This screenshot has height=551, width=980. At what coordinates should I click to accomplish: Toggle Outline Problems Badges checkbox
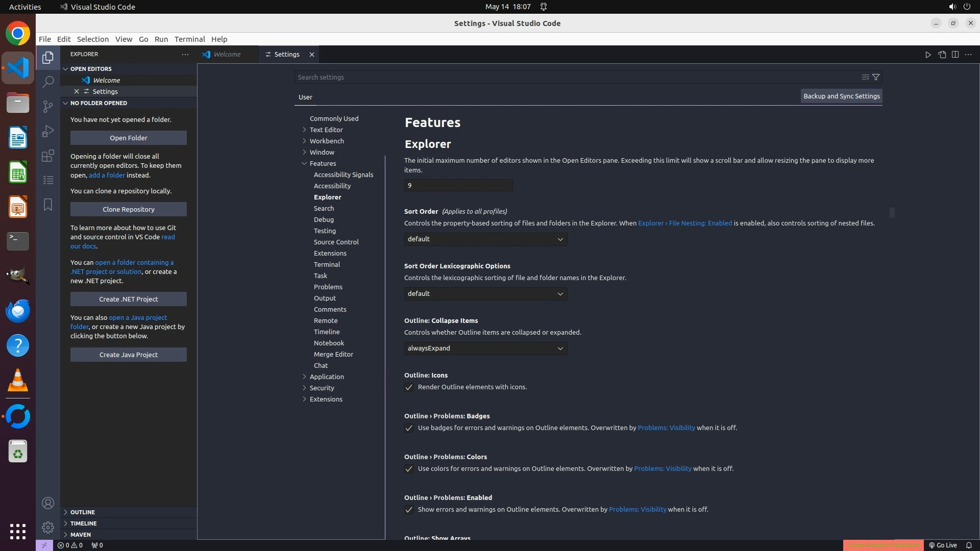point(409,428)
